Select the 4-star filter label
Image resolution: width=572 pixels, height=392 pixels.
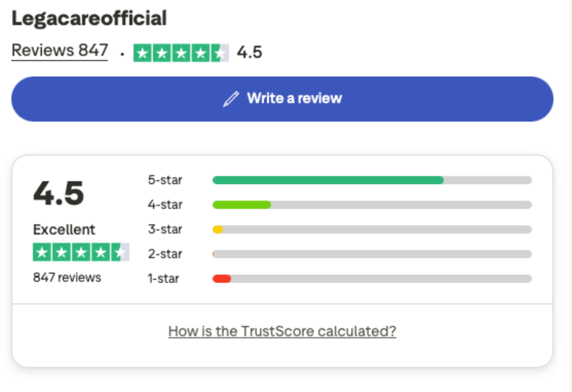pyautogui.click(x=165, y=205)
